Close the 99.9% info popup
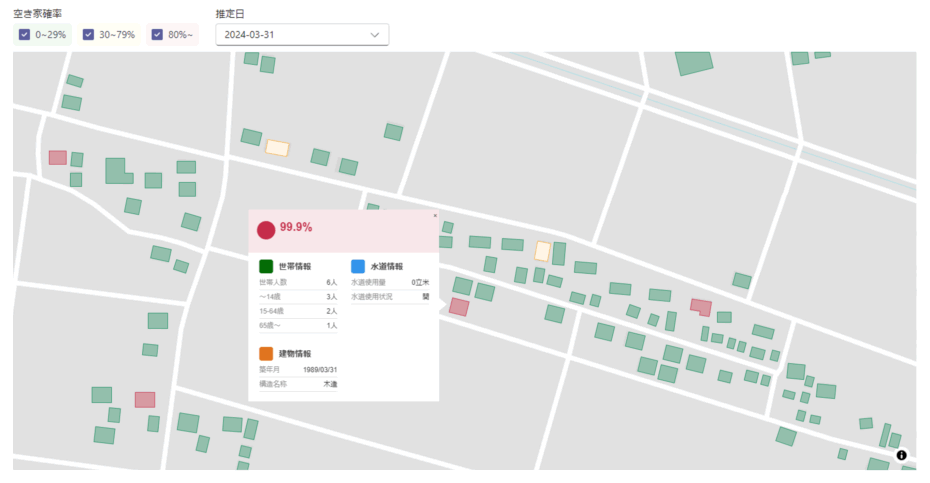This screenshot has height=483, width=930. pos(435,215)
